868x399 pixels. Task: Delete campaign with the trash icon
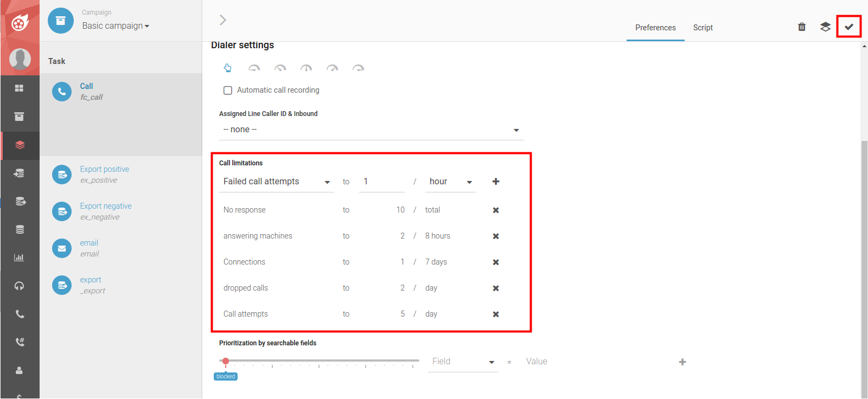pyautogui.click(x=802, y=27)
